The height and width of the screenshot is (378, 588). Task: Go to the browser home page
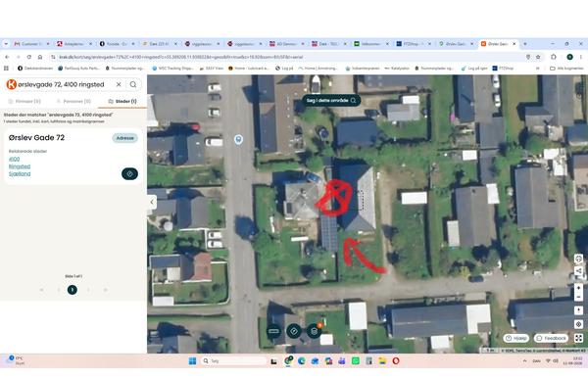point(40,57)
